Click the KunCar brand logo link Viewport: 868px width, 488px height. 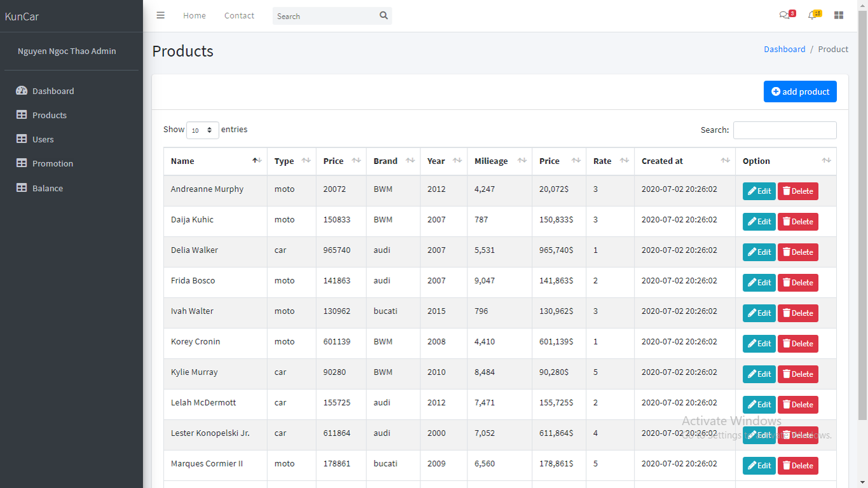22,17
